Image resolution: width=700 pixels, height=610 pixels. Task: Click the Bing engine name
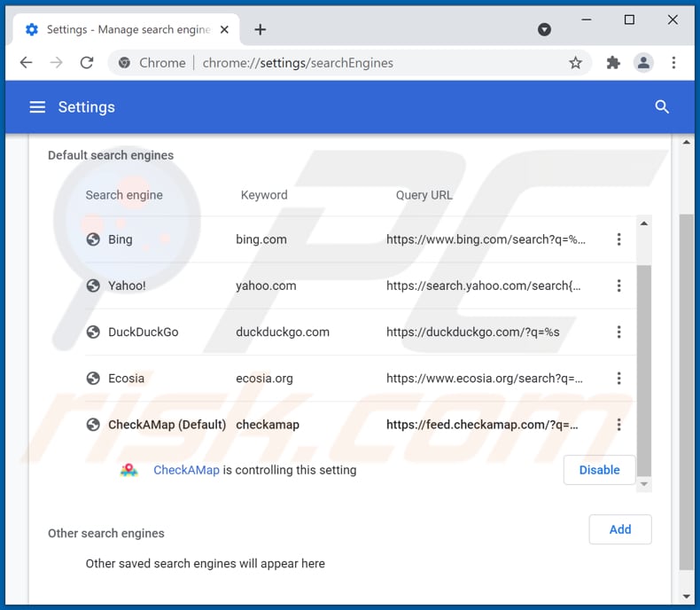tap(121, 239)
